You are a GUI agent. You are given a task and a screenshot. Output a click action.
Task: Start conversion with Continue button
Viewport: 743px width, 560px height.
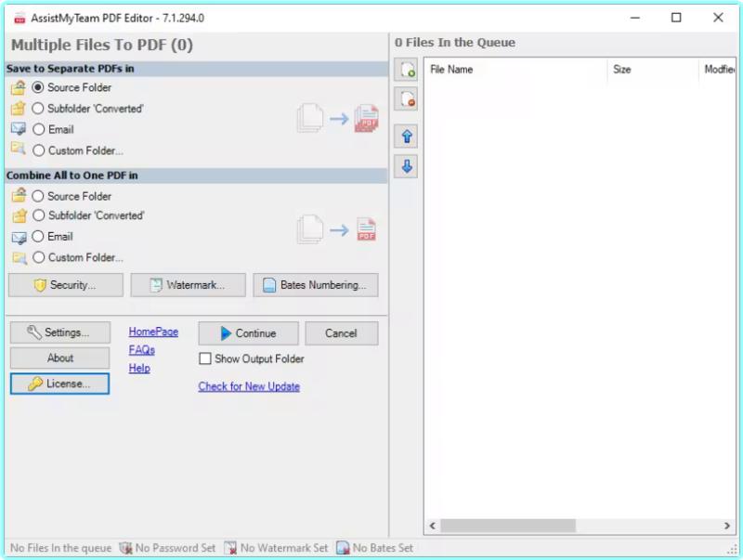click(248, 333)
